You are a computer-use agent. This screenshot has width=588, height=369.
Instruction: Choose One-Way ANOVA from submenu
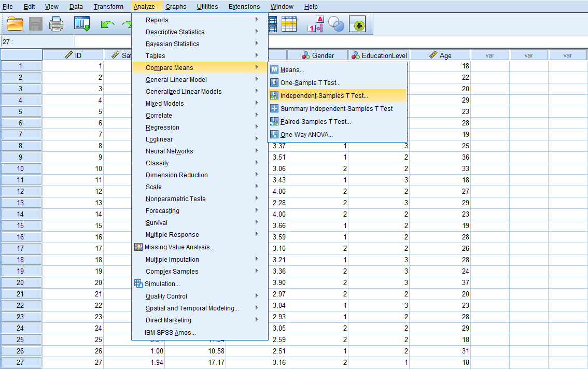pos(306,135)
